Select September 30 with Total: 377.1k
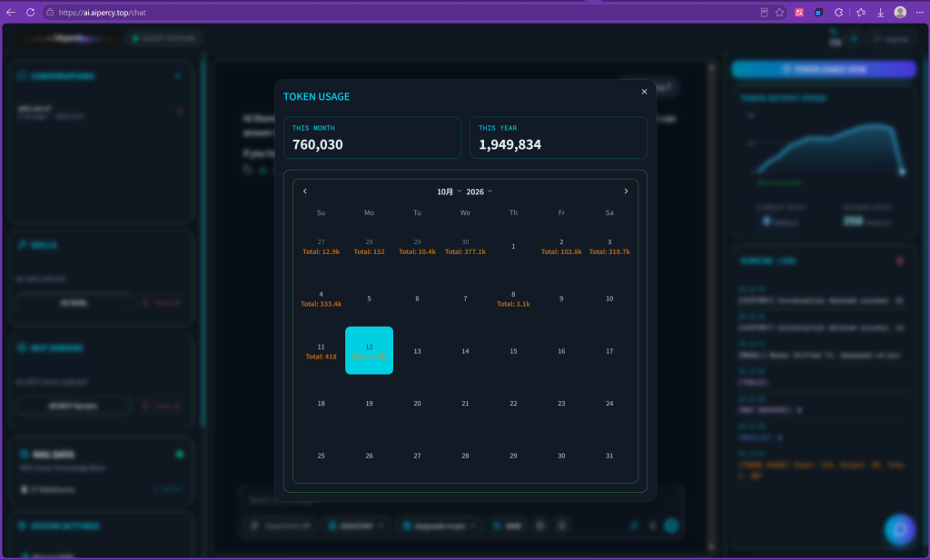 point(465,247)
